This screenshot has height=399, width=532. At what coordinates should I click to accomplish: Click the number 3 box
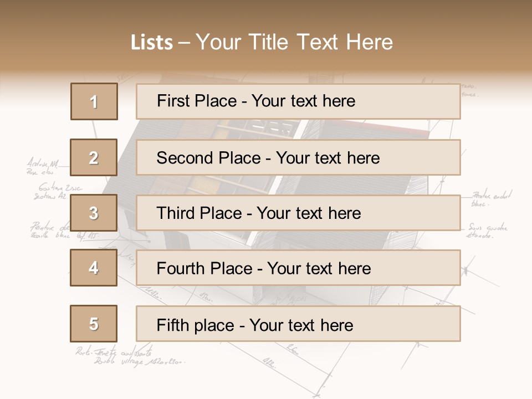(94, 213)
